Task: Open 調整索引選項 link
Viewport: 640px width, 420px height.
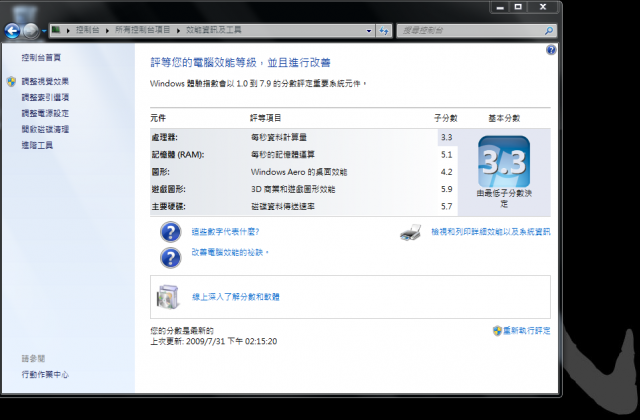Action: click(45, 97)
